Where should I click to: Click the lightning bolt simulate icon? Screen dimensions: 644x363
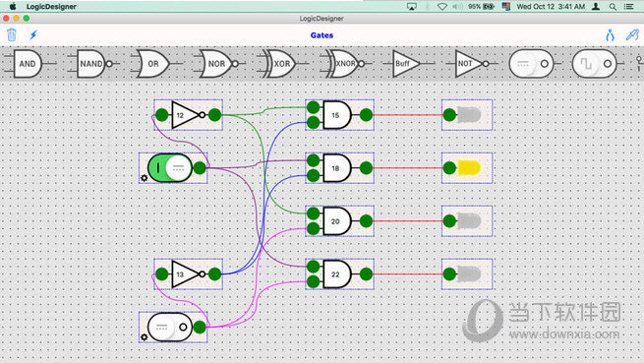point(33,35)
